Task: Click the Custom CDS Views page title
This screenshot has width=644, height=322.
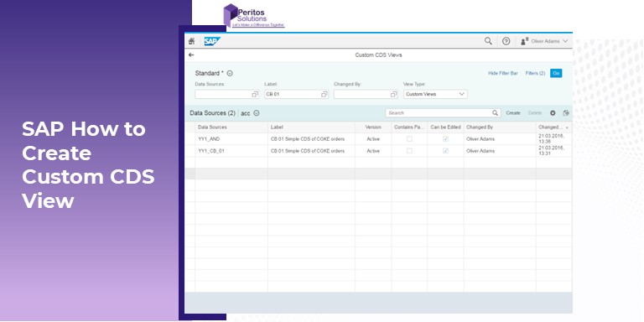Action: tap(378, 55)
